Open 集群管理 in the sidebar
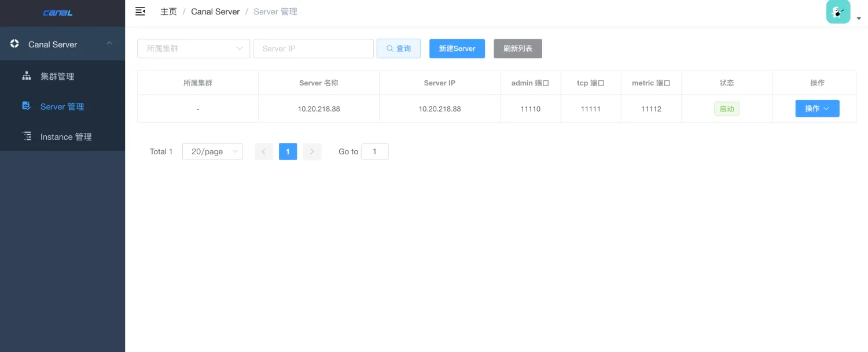Viewport: 868px width, 352px height. pos(62,76)
